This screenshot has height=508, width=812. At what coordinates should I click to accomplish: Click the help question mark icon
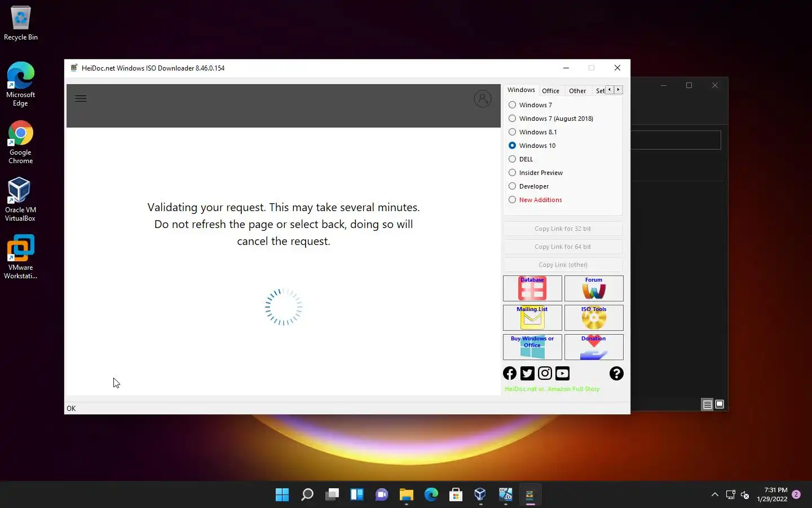(616, 373)
